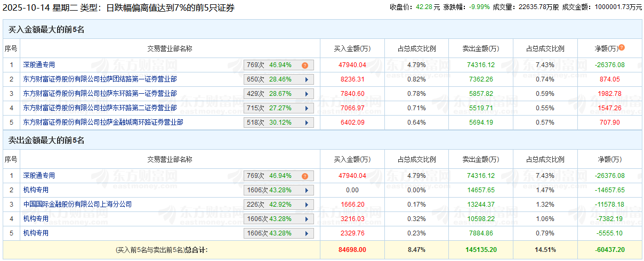Expand arrow beside 226次 42.92% stats
Screen dimensions: 644x261
pos(307,205)
